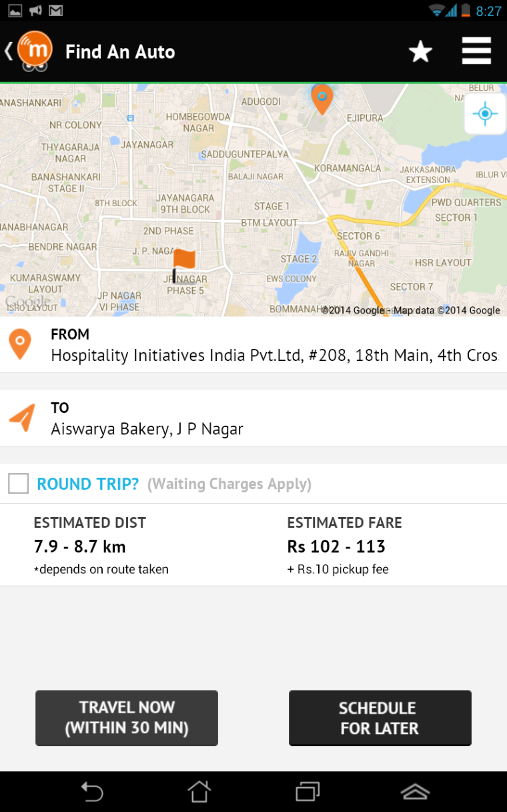Enable the Round Trip checkbox
The height and width of the screenshot is (812, 507).
pos(19,483)
